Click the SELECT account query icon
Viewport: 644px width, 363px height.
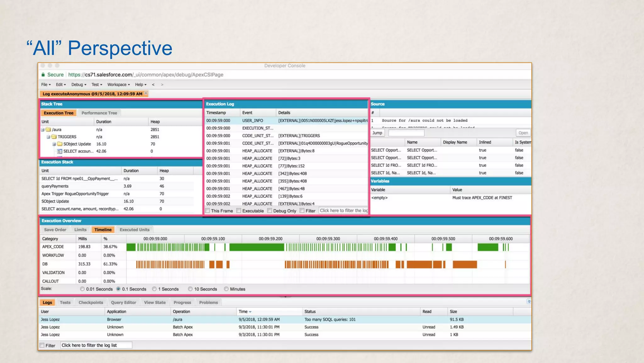click(x=60, y=151)
